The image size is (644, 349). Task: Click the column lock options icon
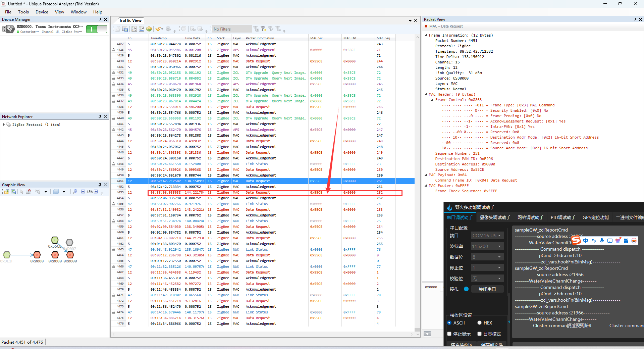tap(134, 29)
